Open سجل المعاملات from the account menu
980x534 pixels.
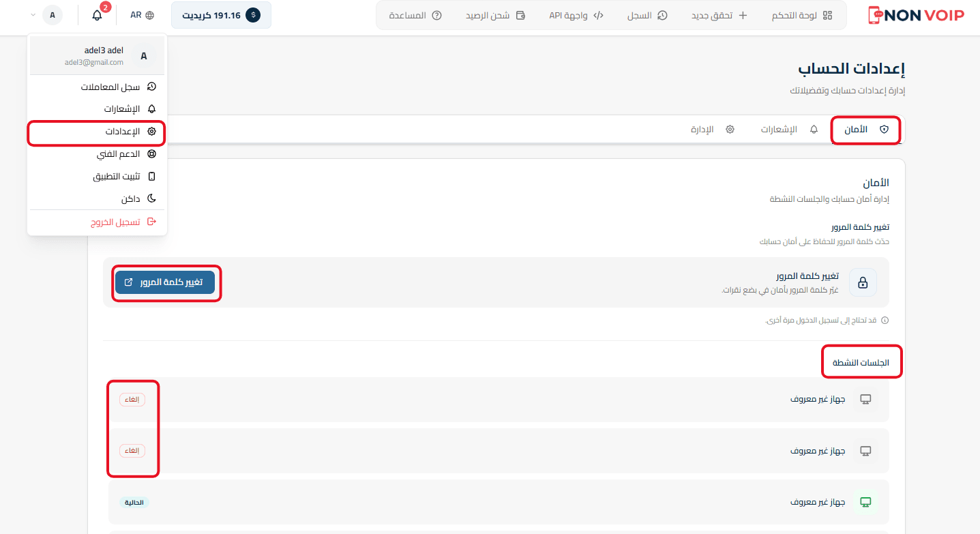click(98, 87)
